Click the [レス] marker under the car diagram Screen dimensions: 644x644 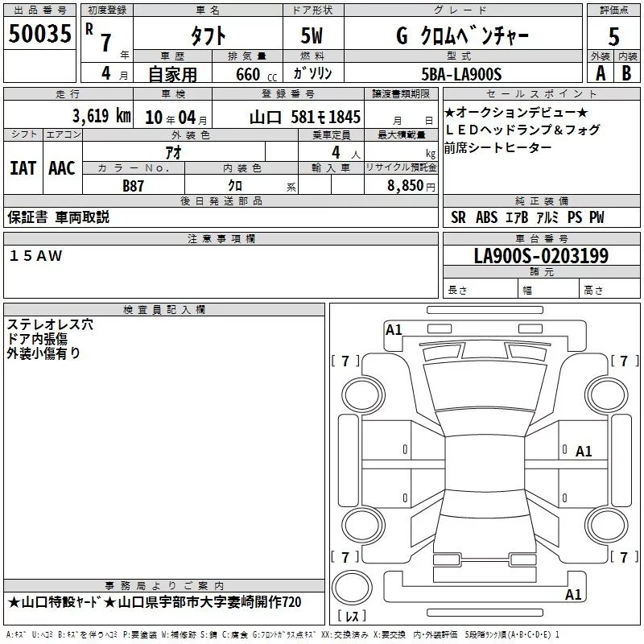coord(351,617)
